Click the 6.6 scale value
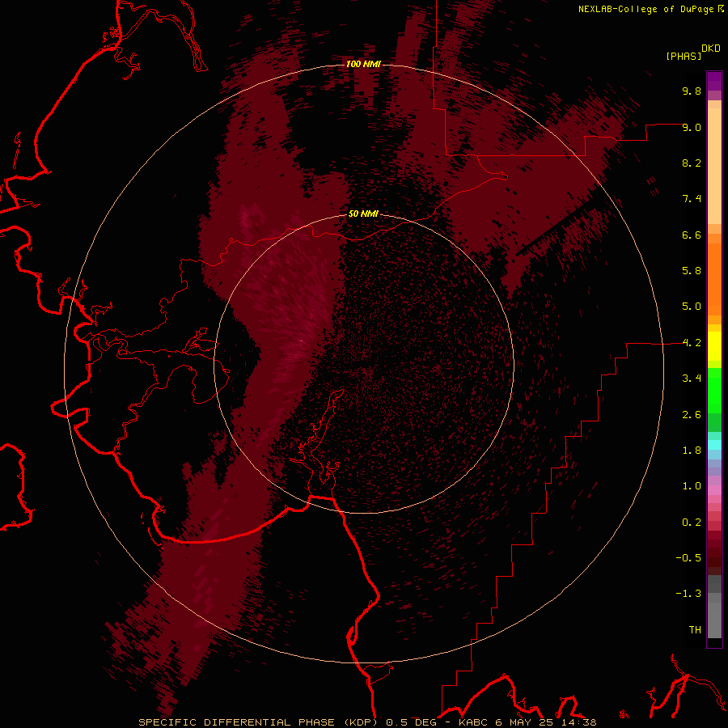Screen dimensions: 728x728 [692, 235]
